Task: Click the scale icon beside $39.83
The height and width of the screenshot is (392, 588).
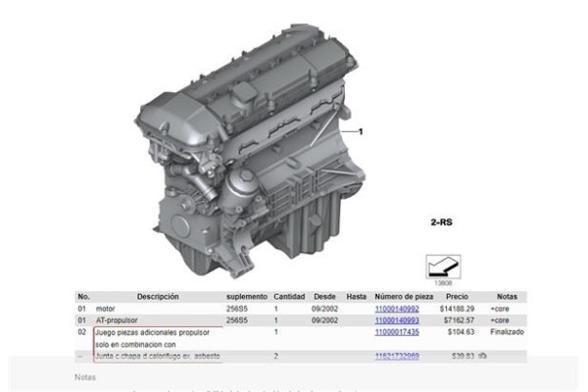Action: 482,356
